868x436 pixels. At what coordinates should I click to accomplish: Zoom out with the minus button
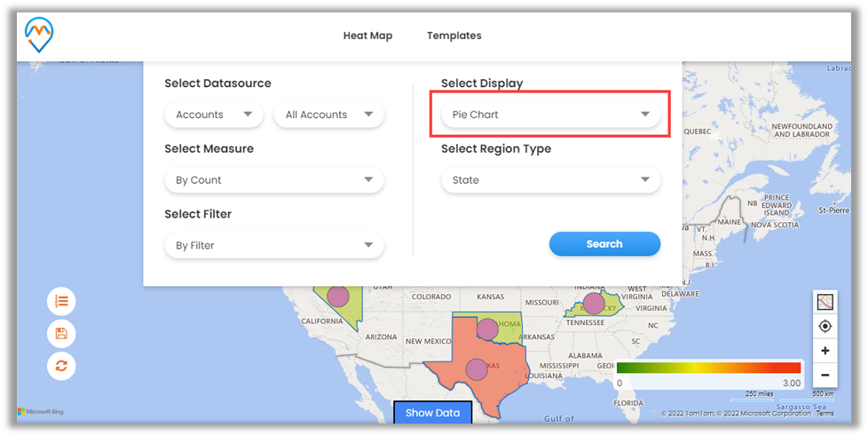coord(825,375)
